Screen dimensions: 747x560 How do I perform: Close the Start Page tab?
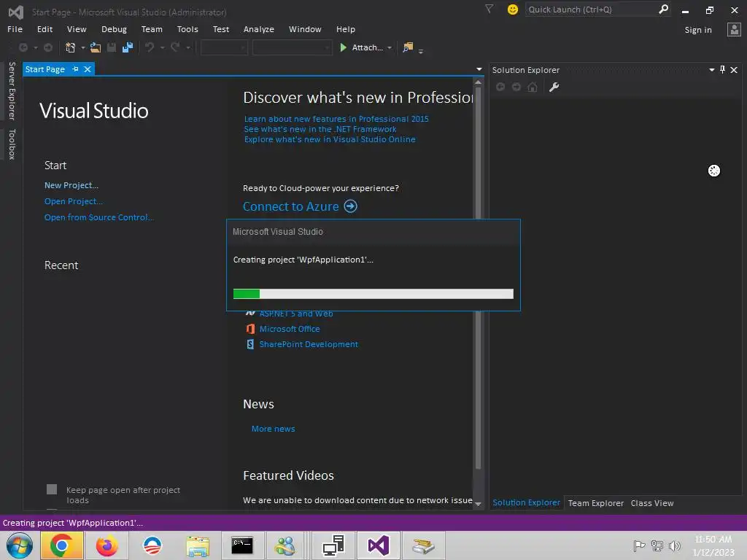88,69
